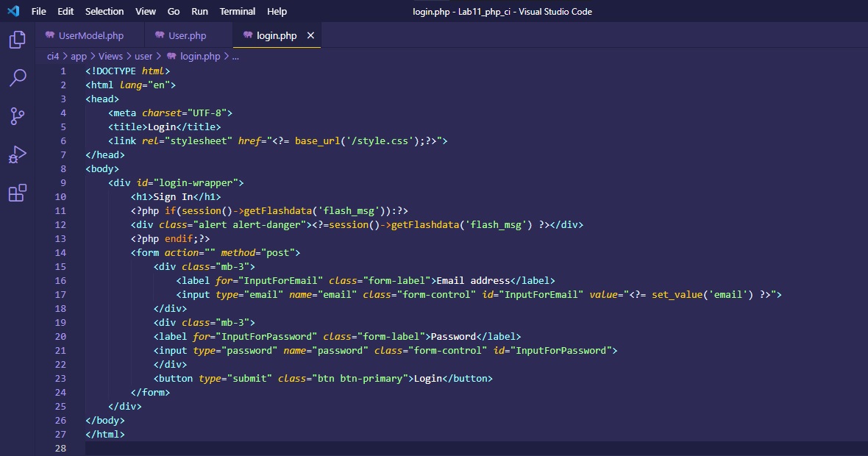Expand the trailing ellipsis breadcrumb

(x=235, y=56)
